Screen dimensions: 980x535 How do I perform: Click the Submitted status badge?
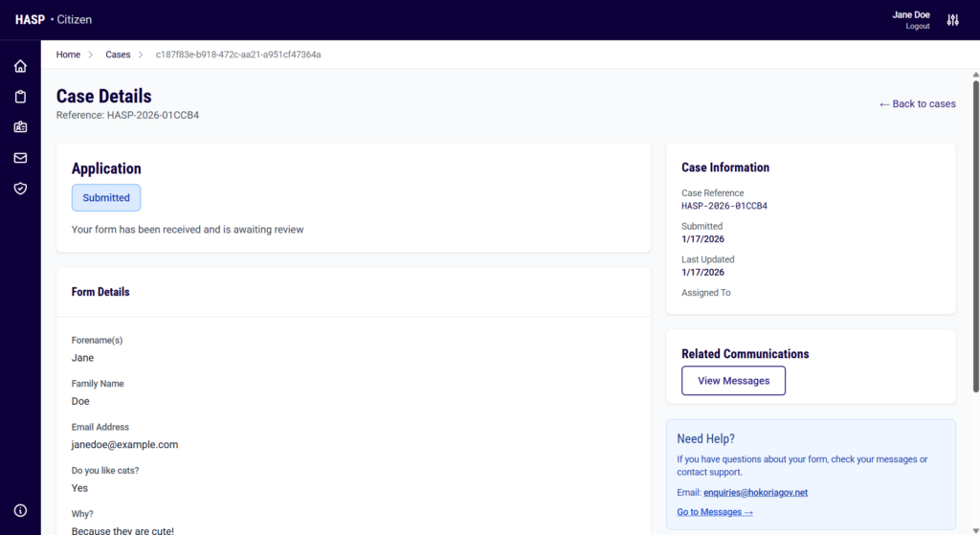(x=106, y=198)
